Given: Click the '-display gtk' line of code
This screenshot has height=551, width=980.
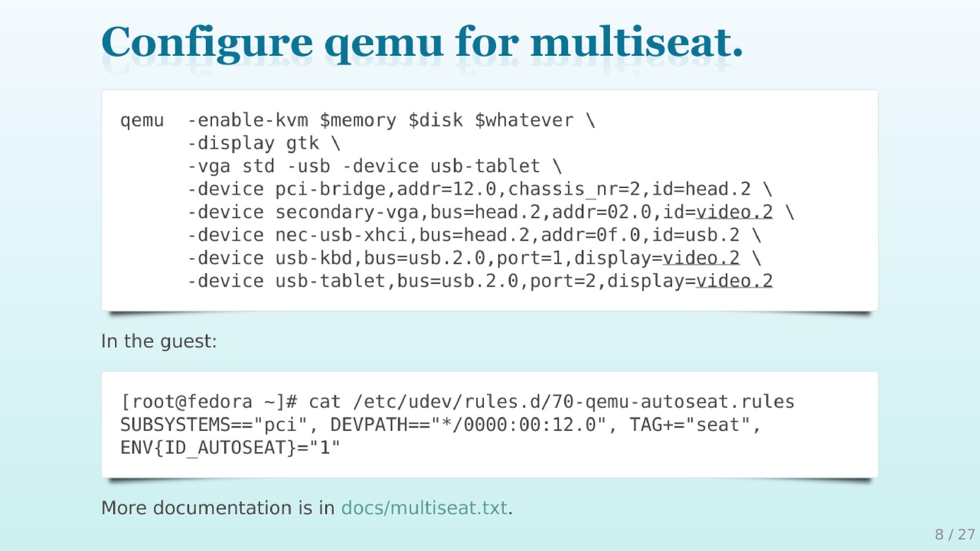Looking at the screenshot, I should [253, 143].
